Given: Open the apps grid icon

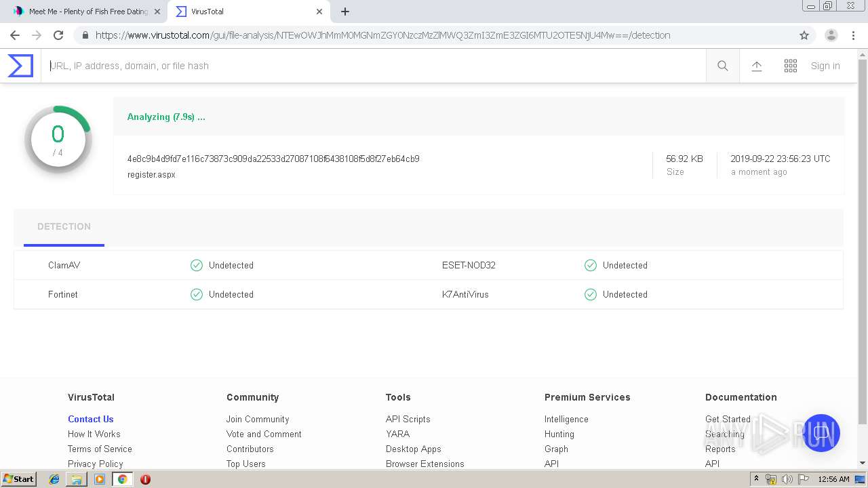Looking at the screenshot, I should [x=791, y=66].
